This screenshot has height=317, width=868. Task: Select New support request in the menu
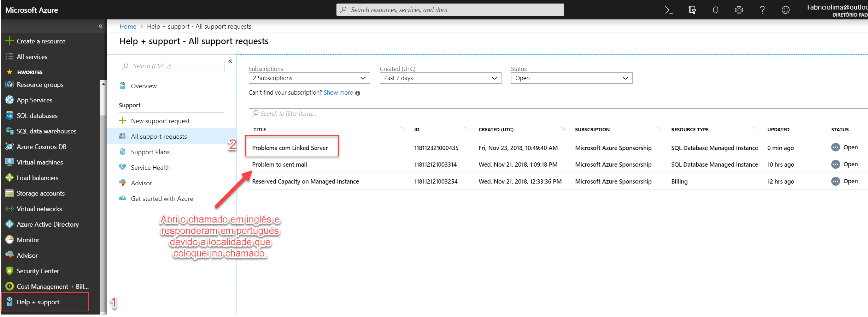pos(160,121)
